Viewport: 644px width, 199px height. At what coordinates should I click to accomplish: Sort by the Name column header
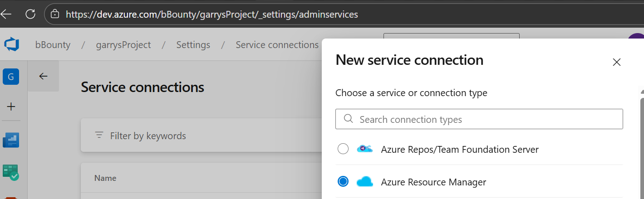(105, 178)
